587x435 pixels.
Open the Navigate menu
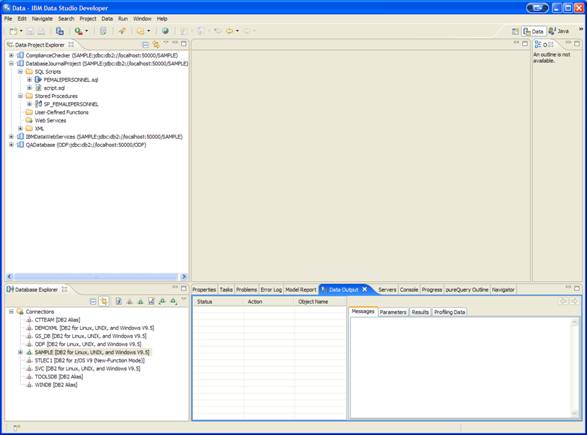[42, 19]
